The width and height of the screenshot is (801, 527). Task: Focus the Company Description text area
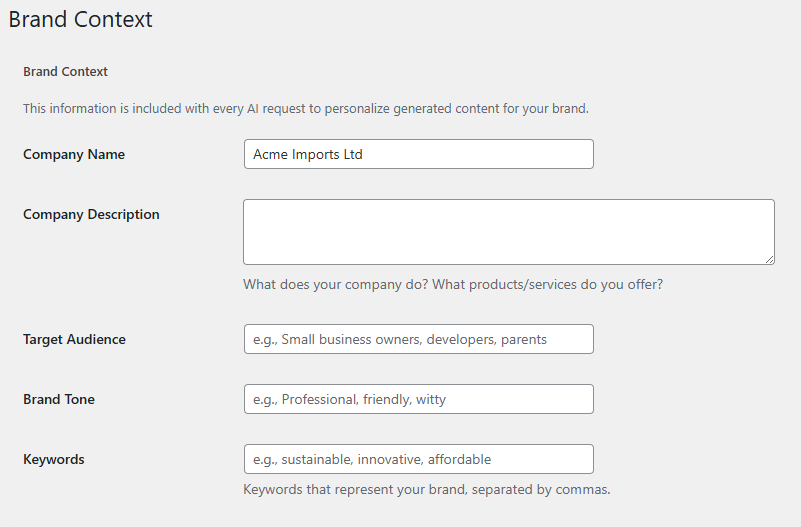coord(509,232)
